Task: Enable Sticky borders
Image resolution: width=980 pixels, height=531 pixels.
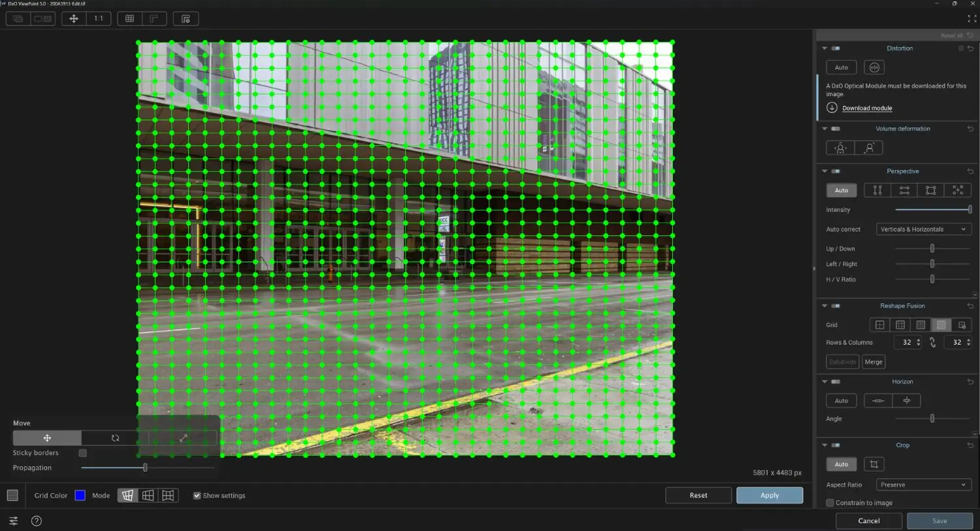Action: [82, 453]
